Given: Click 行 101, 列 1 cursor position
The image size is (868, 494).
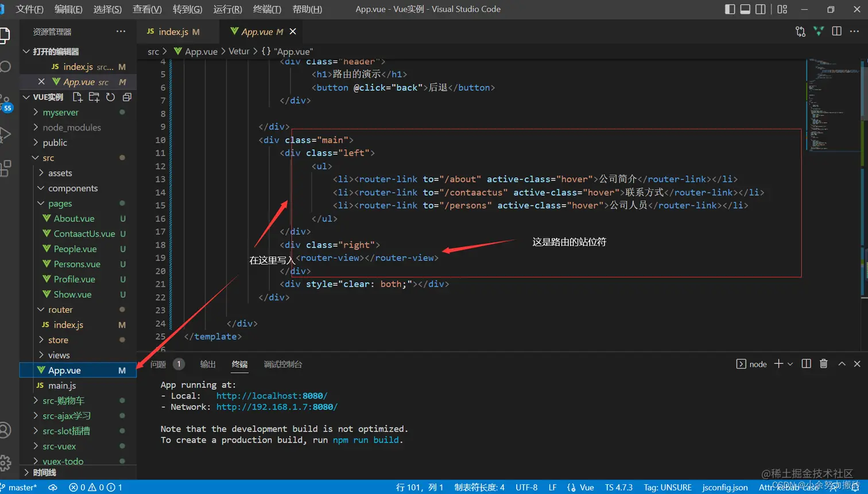Looking at the screenshot, I should (x=420, y=487).
